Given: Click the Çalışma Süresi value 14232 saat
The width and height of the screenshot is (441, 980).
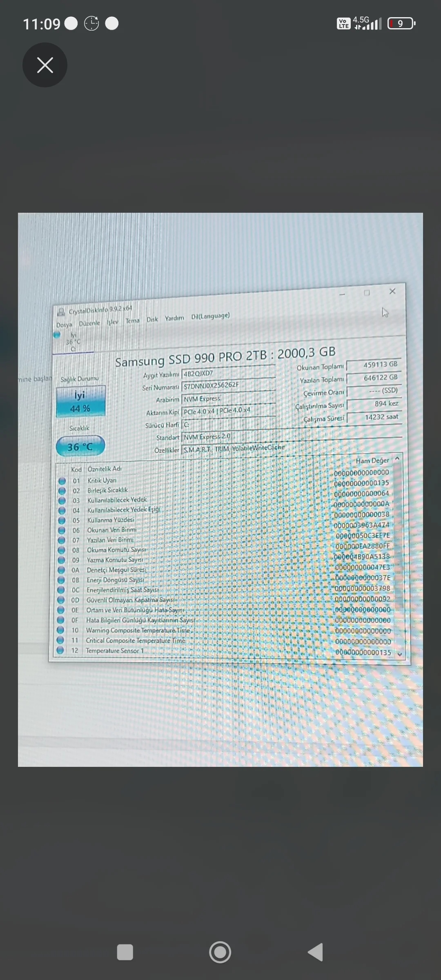Looking at the screenshot, I should coord(374,417).
